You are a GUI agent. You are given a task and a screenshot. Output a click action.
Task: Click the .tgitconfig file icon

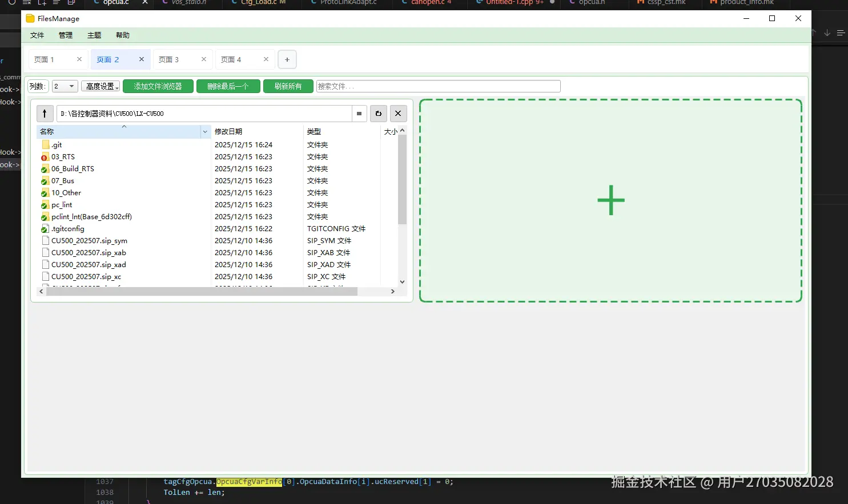tap(45, 229)
